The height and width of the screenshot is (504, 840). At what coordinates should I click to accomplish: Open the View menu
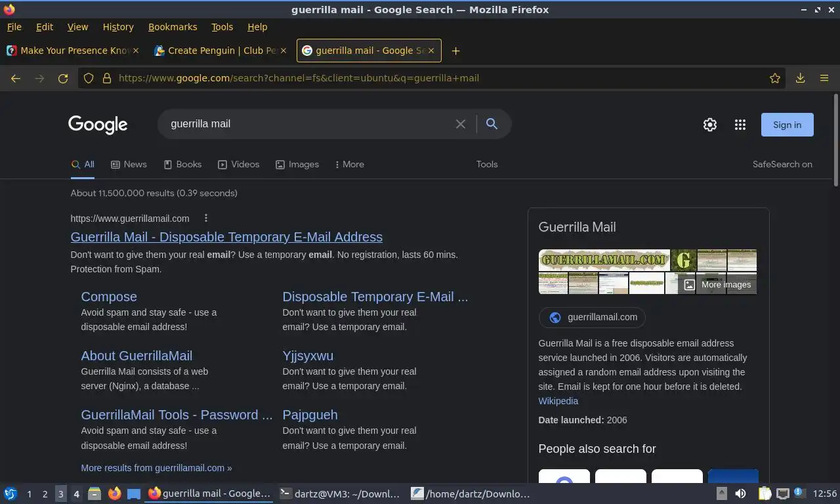pyautogui.click(x=77, y=27)
